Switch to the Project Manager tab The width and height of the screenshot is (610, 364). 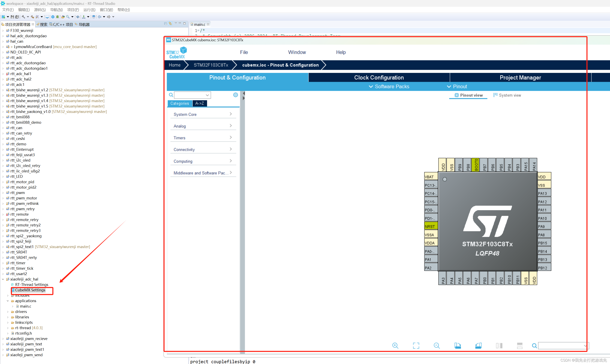coord(520,77)
